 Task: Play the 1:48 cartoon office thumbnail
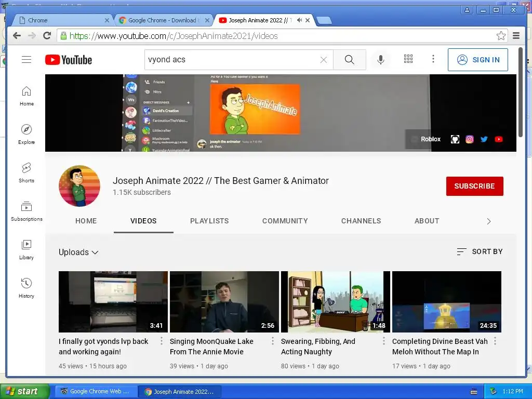point(336,302)
